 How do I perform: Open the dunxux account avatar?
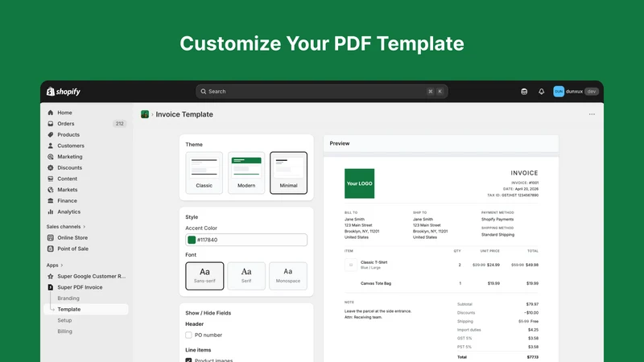559,92
